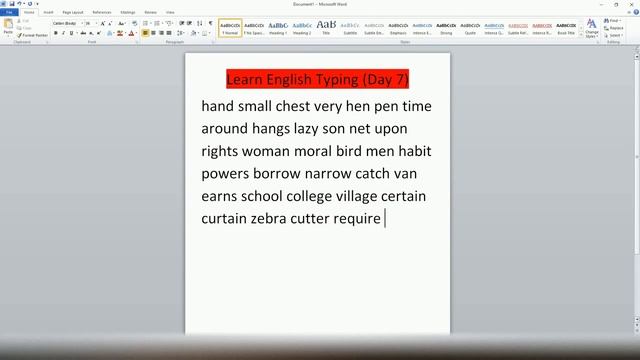Toggle Italic formatting
Viewport: 640px width, 360px height.
(63, 33)
